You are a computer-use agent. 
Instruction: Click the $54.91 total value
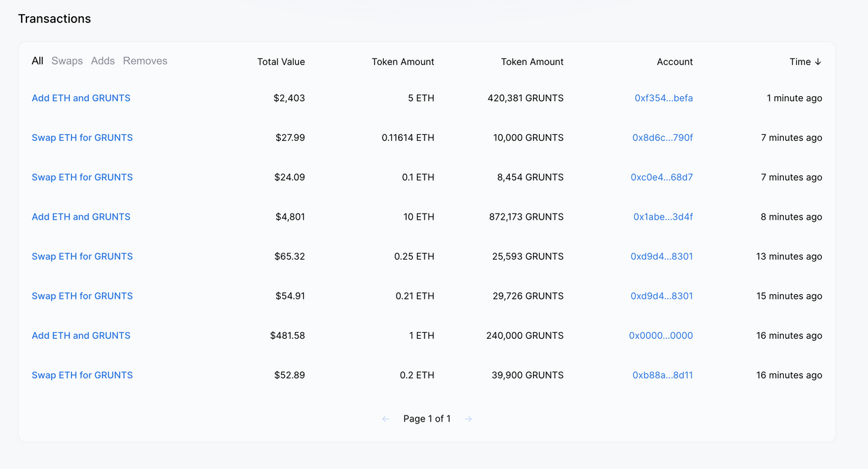pyautogui.click(x=290, y=296)
